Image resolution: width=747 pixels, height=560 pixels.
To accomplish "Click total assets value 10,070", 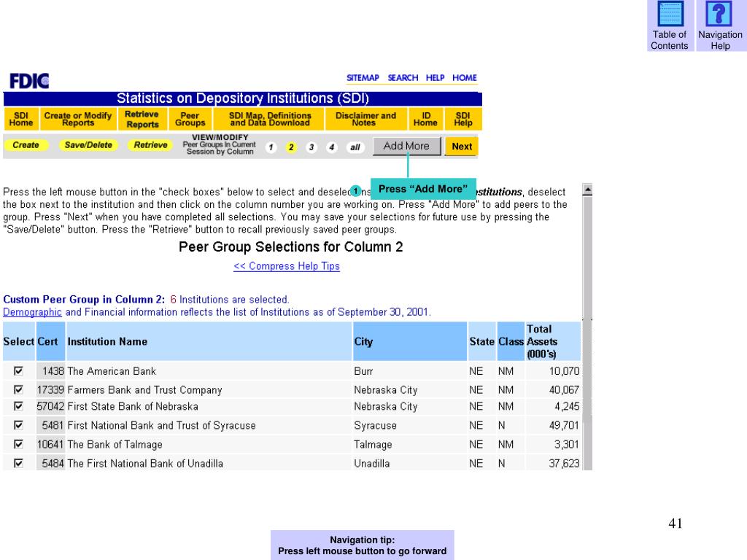I will click(x=564, y=371).
